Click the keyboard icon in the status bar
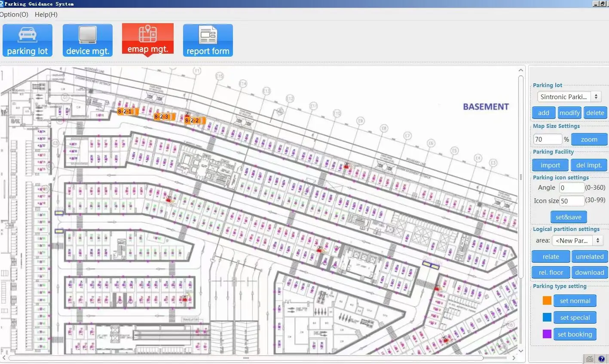The image size is (609, 364). point(589,358)
